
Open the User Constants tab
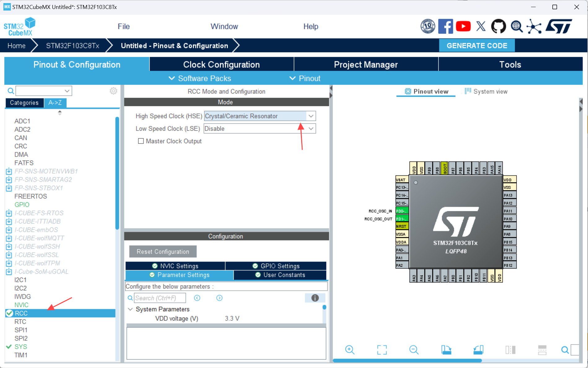pyautogui.click(x=280, y=275)
